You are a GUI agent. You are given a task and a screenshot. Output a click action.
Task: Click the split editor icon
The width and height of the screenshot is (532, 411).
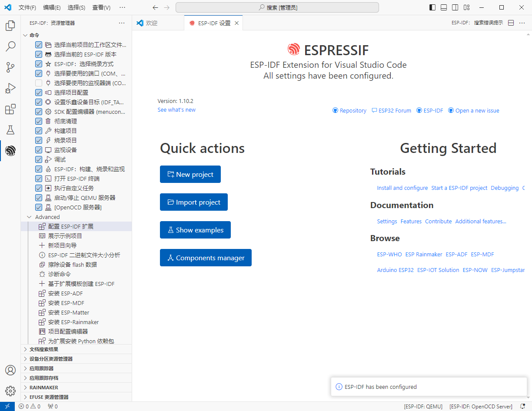(511, 23)
